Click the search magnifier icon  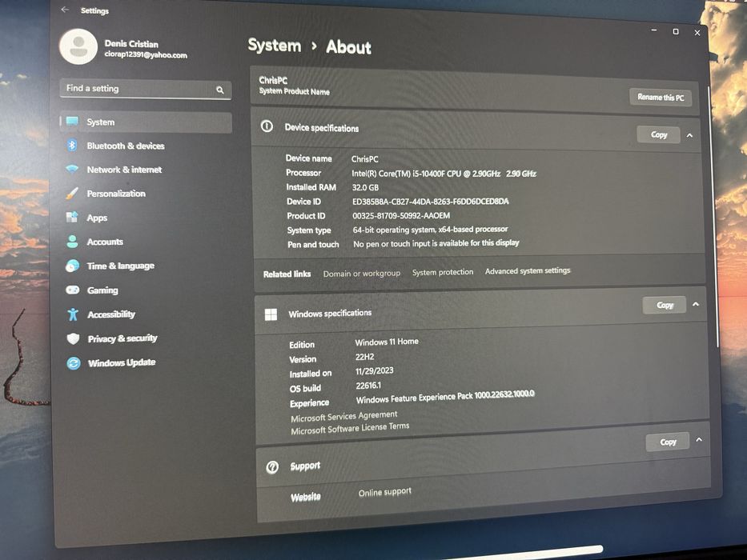(x=219, y=90)
